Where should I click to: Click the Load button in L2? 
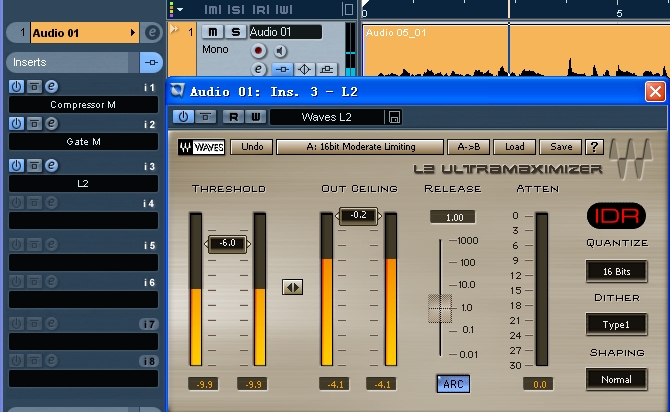point(514,147)
